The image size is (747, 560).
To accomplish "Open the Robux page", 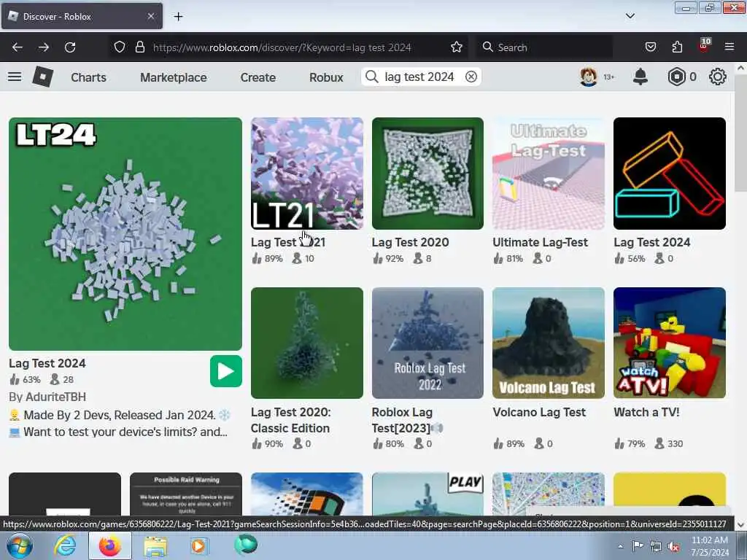I will (326, 77).
